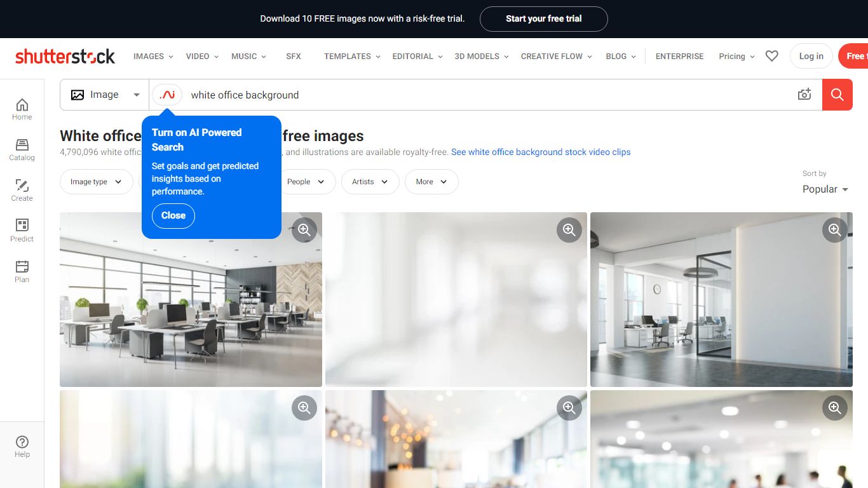Expand the Image type filter
Image resolution: width=868 pixels, height=488 pixels.
coord(97,182)
